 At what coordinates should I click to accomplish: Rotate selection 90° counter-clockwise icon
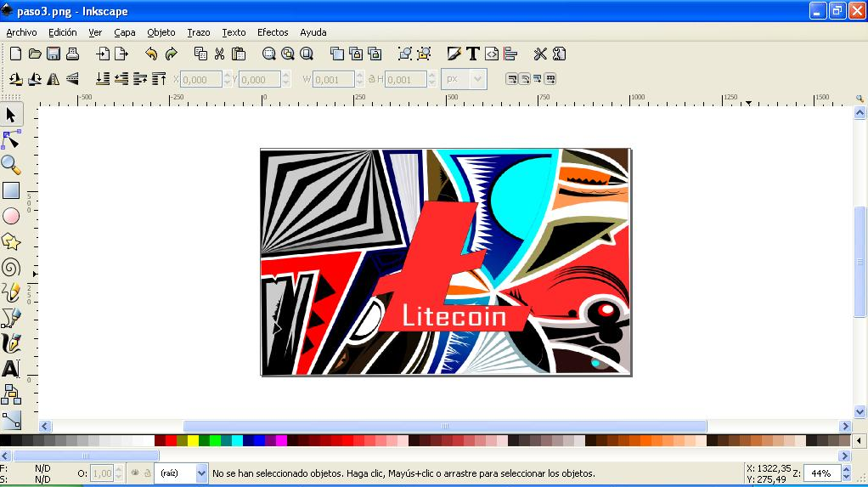15,79
